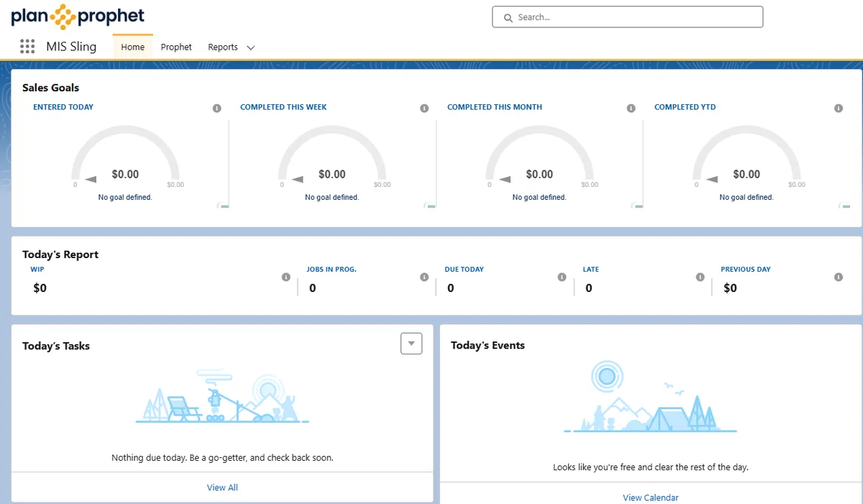Click the ENTERED TODAY heading link
863x504 pixels.
coord(63,107)
